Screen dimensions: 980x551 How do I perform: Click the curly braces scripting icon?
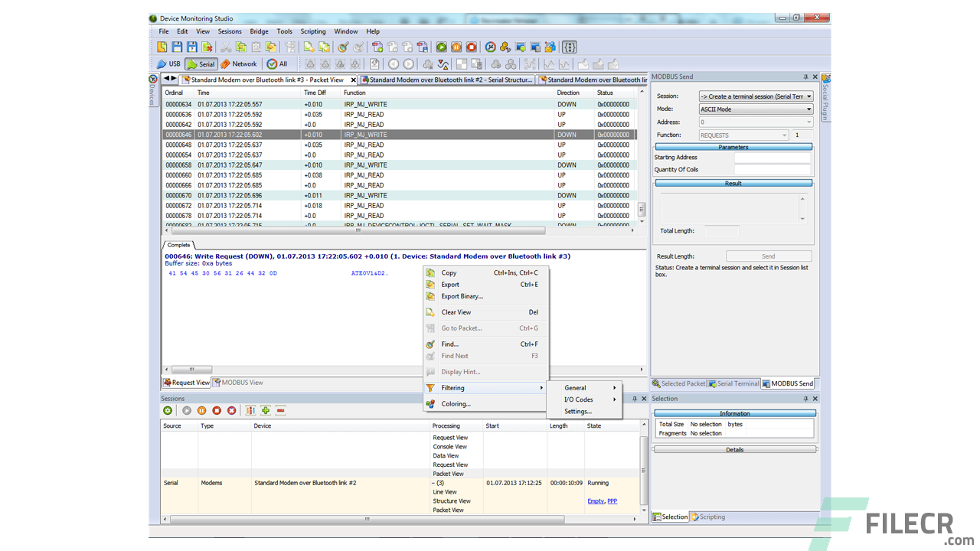click(x=569, y=47)
